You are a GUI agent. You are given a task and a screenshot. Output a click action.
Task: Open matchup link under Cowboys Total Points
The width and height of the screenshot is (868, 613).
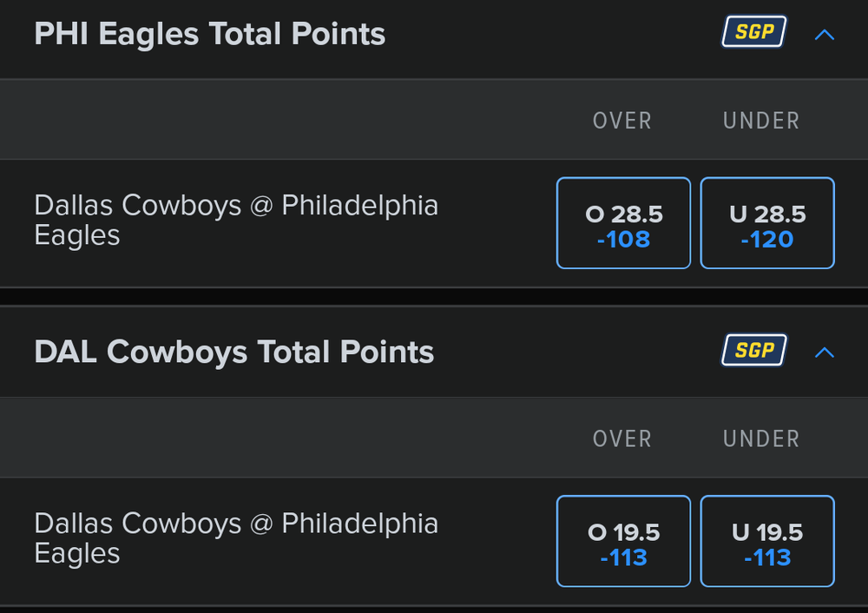point(235,538)
